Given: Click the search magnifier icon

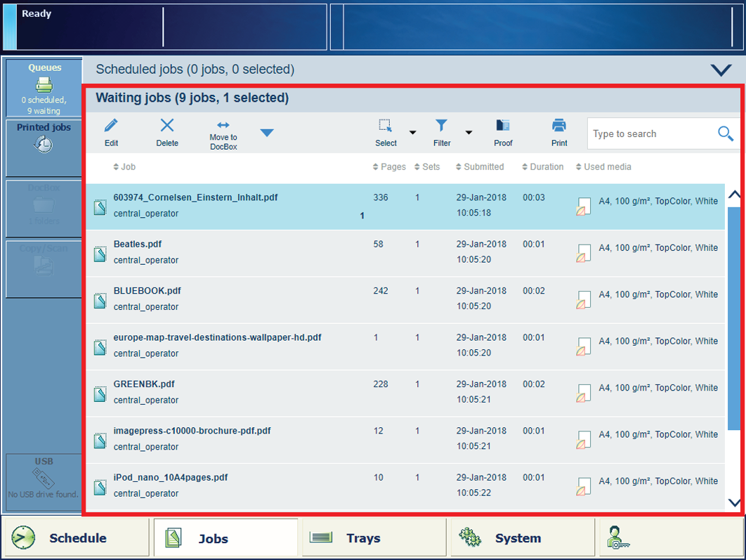Looking at the screenshot, I should tap(725, 134).
